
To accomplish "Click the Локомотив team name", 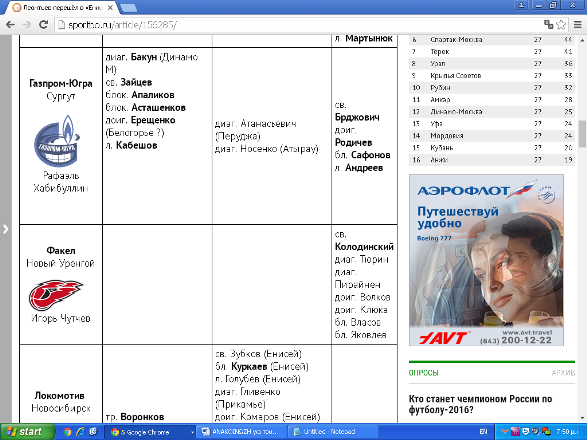I will [60, 396].
